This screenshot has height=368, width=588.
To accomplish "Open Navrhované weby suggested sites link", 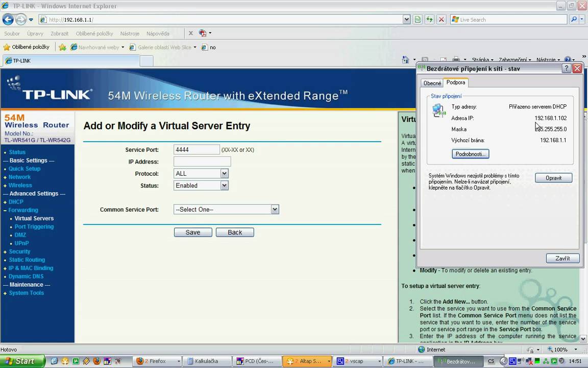I will coord(97,48).
